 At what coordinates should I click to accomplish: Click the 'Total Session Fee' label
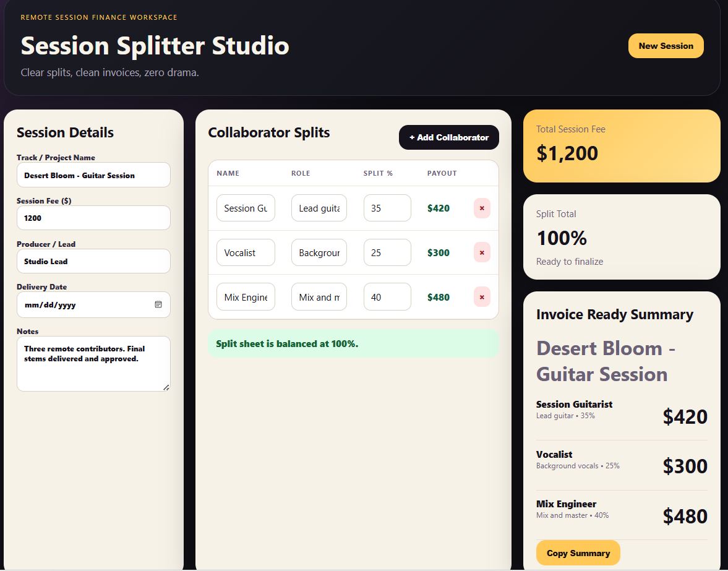coord(571,129)
